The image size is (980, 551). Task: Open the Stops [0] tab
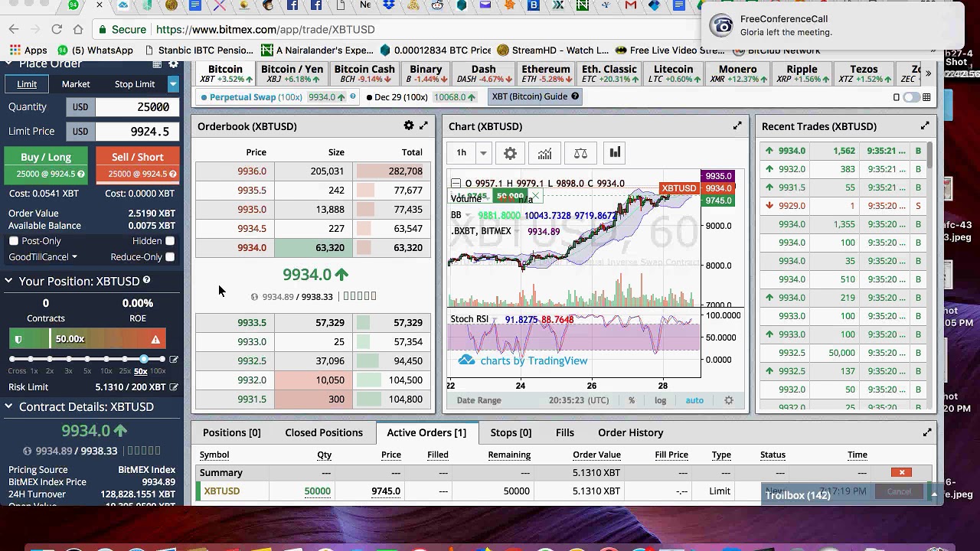coord(511,432)
